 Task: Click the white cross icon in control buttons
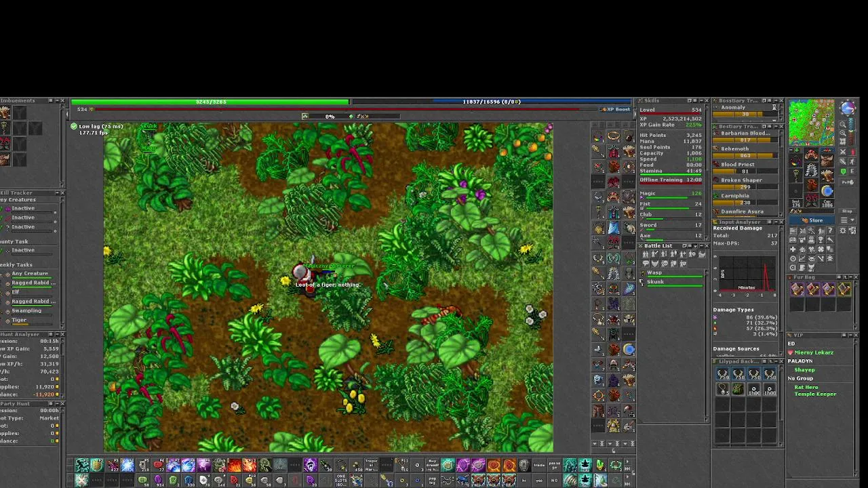click(793, 249)
